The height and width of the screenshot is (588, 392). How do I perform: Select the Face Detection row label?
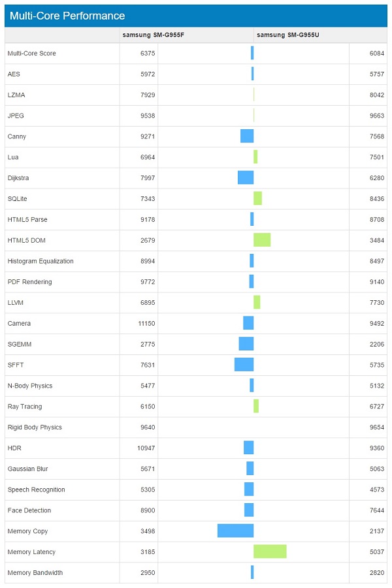29,510
